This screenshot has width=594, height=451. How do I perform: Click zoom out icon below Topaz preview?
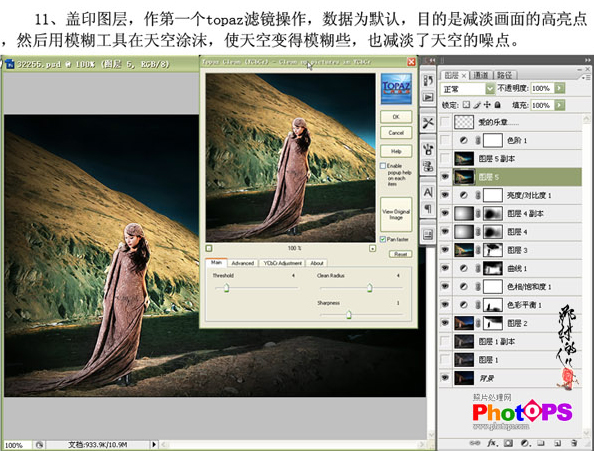pyautogui.click(x=209, y=248)
